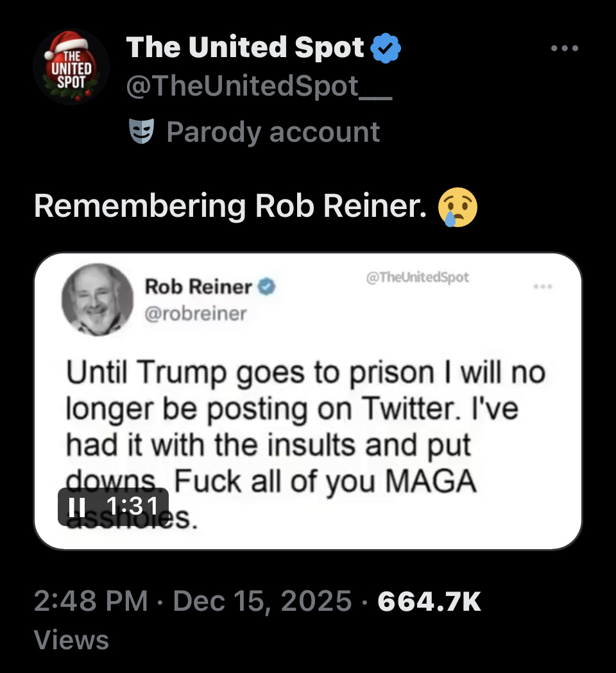The image size is (616, 673).
Task: Click the Rob Reiner name in the video
Action: point(198,287)
